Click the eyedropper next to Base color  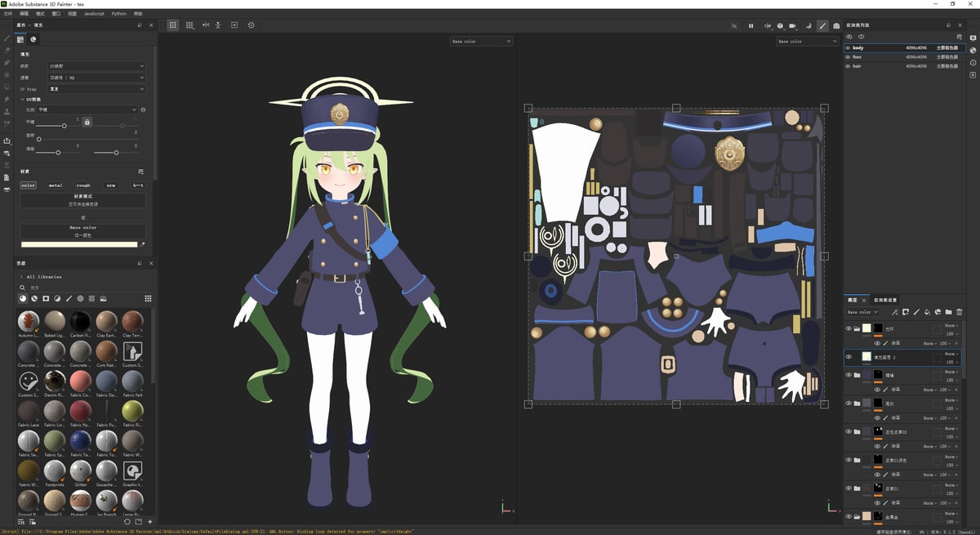click(x=142, y=243)
